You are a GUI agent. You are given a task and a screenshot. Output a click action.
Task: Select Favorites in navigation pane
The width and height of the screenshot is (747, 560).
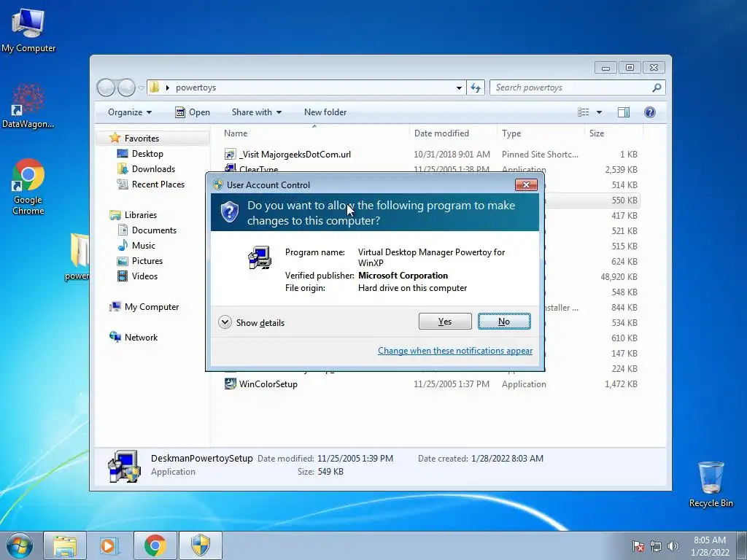(142, 138)
